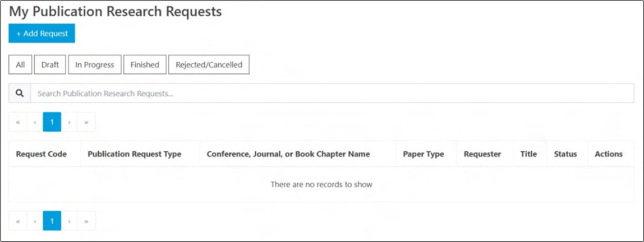Screen dimensions: 644x242
Task: Go to next page in bottom pagination
Action: (x=69, y=221)
